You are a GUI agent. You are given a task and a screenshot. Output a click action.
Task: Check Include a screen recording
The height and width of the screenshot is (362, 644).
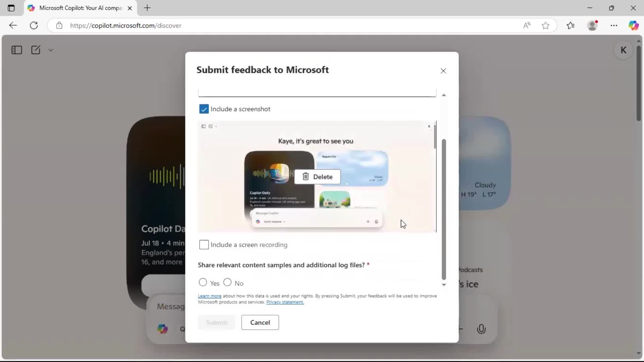click(x=204, y=245)
